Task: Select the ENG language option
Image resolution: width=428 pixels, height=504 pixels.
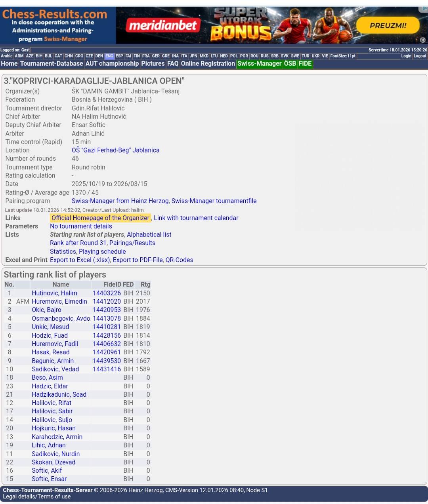Action: click(x=109, y=56)
